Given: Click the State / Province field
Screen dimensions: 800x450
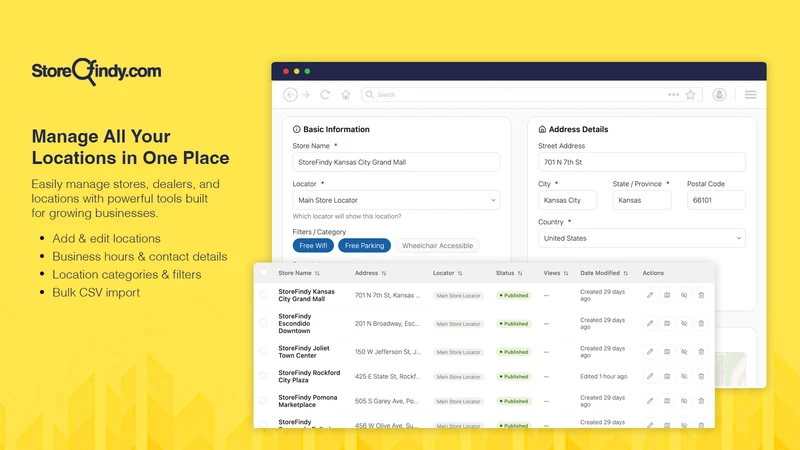Looking at the screenshot, I should (x=642, y=200).
